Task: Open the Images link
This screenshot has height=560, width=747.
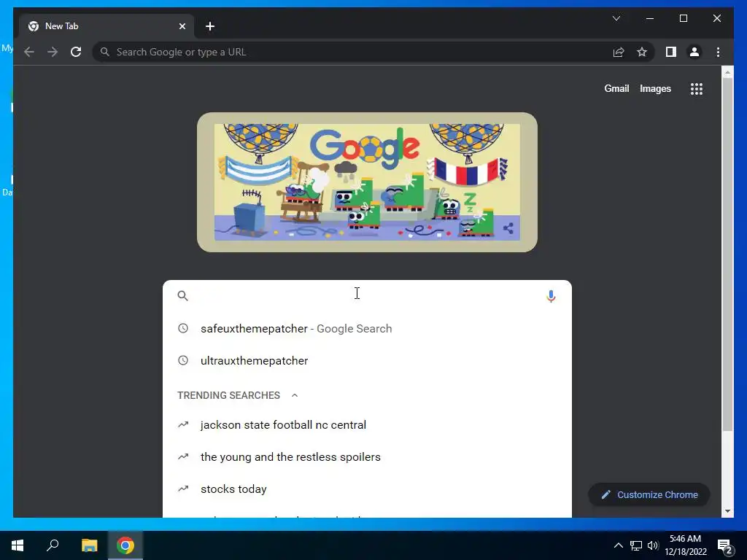Action: coord(655,88)
